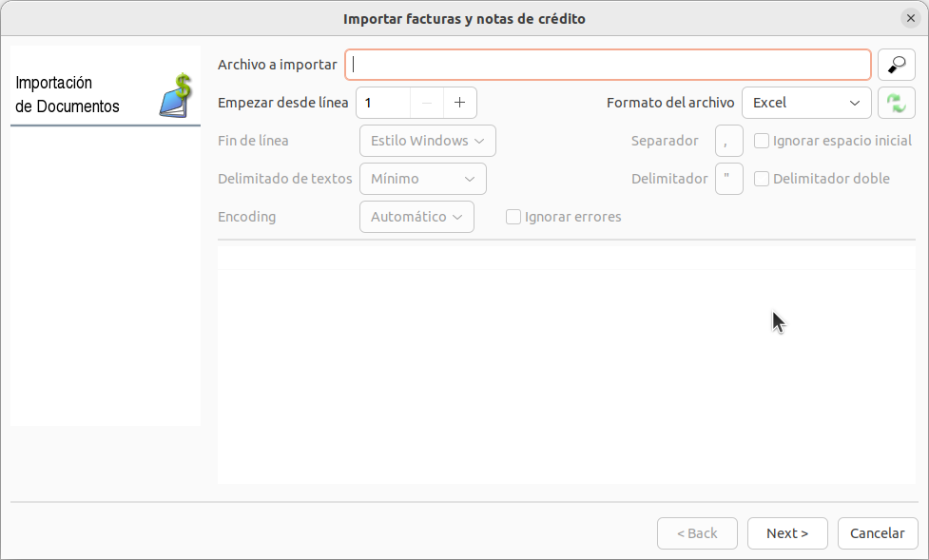Open the Encoding dropdown

pos(416,217)
